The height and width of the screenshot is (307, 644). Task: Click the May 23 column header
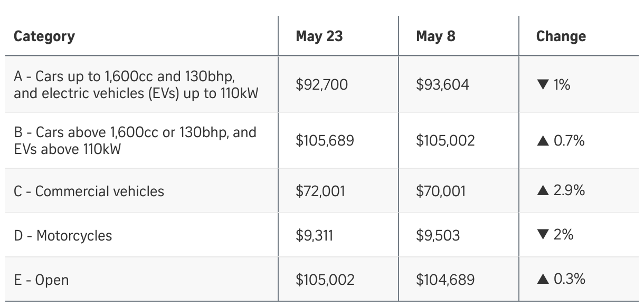pos(319,36)
